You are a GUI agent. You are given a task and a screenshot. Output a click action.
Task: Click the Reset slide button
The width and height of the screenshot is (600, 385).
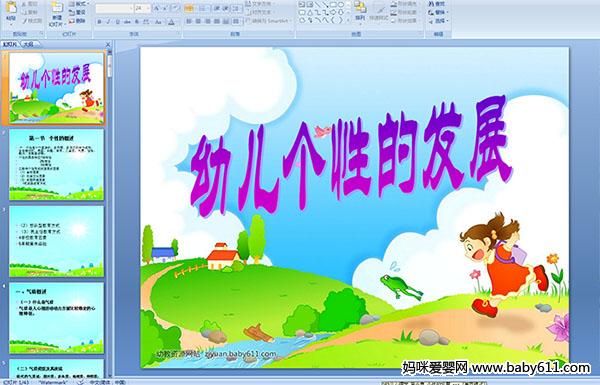tap(77, 12)
